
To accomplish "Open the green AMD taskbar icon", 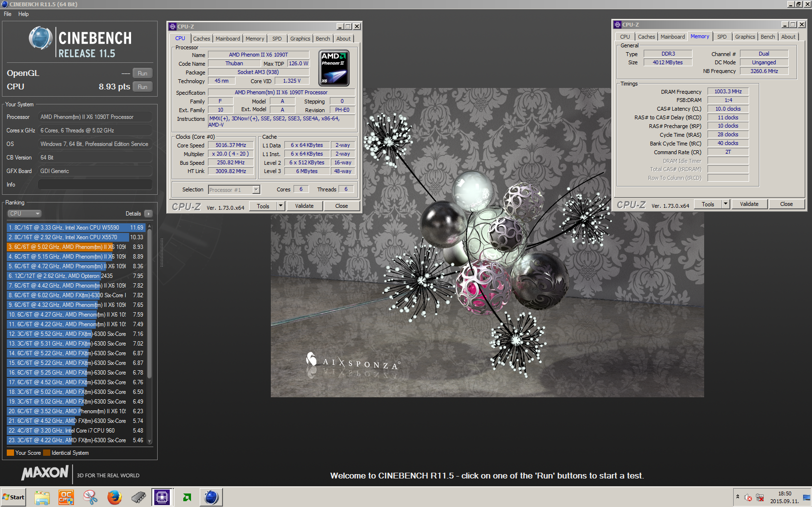I will [187, 497].
